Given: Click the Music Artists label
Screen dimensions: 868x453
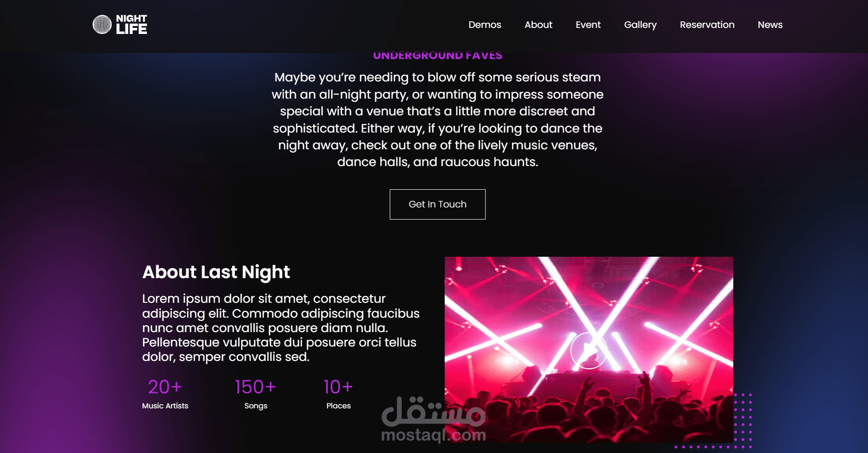Looking at the screenshot, I should [165, 406].
